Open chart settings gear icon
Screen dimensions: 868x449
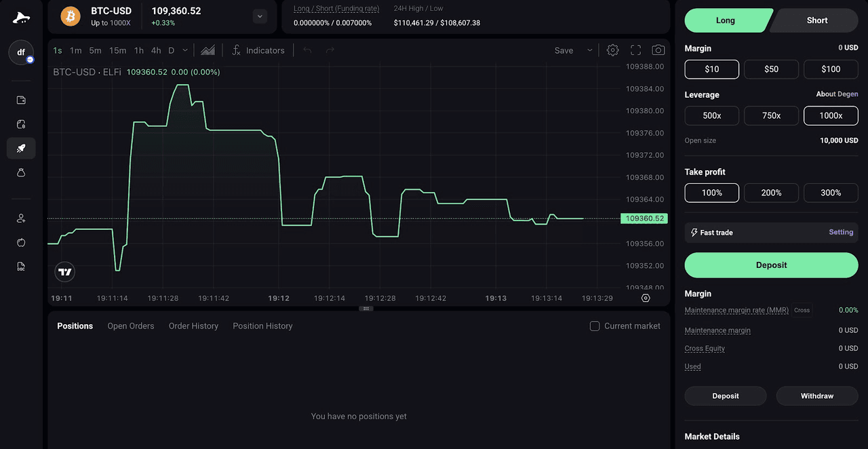tap(613, 50)
